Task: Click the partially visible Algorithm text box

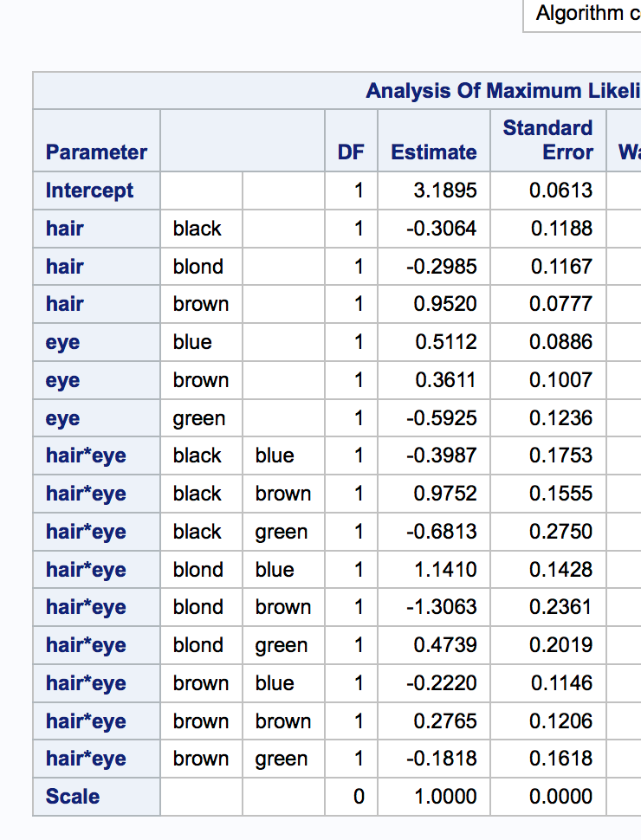Action: pos(580,14)
